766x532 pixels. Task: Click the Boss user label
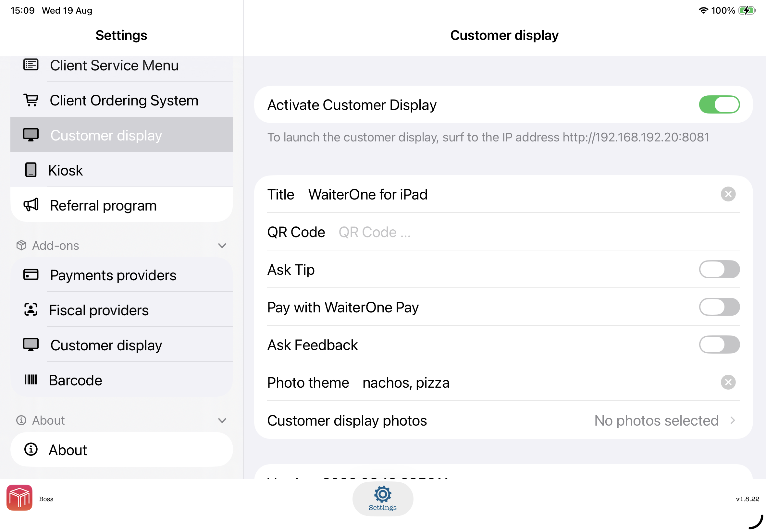point(46,499)
